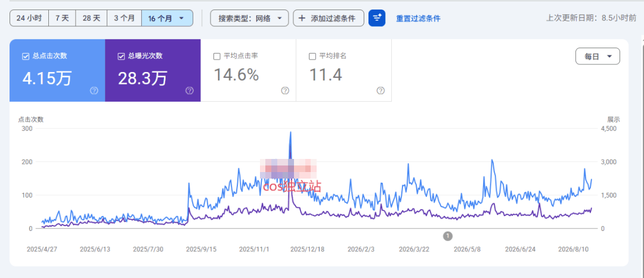This screenshot has height=278, width=644.
Task: Click the 上次更新日期 status text
Action: point(591,18)
